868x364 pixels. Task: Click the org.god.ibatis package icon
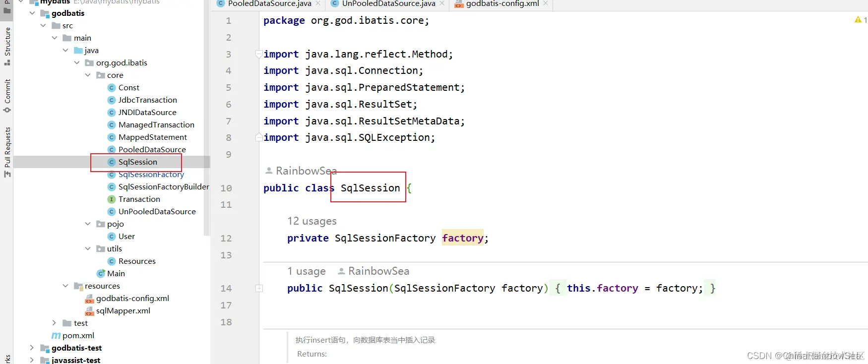pyautogui.click(x=90, y=63)
